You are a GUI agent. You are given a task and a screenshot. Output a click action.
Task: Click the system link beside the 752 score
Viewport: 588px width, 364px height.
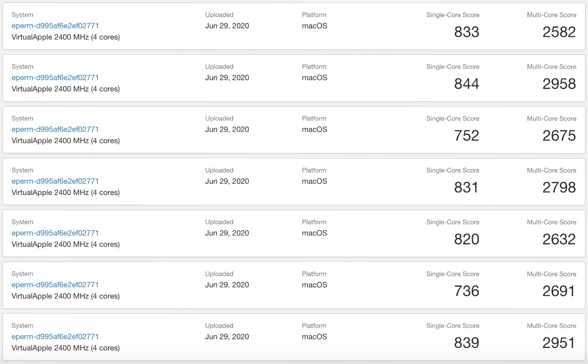[55, 129]
